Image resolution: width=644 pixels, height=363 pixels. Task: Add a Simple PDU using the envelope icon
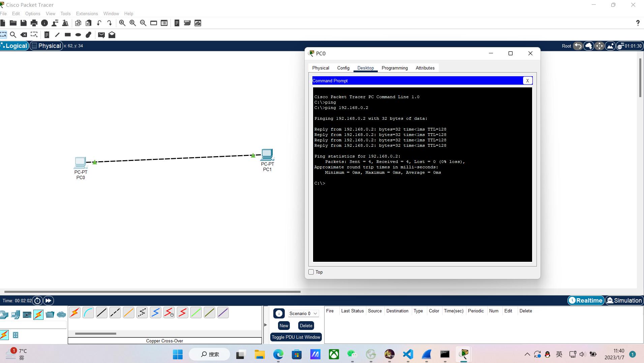pyautogui.click(x=101, y=34)
